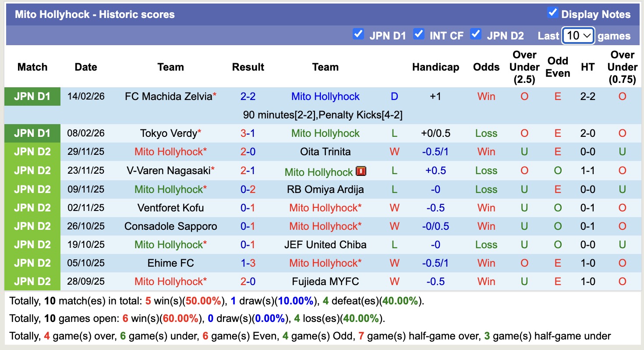This screenshot has width=644, height=350.
Task: Open the V-Varen Nagasaki team link
Action: [x=168, y=170]
